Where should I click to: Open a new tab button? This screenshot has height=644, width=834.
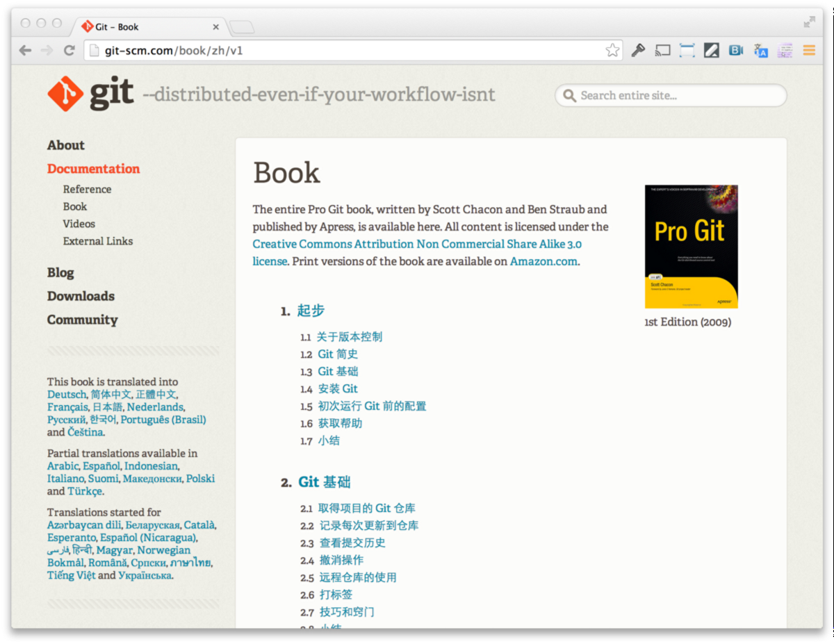tap(241, 27)
